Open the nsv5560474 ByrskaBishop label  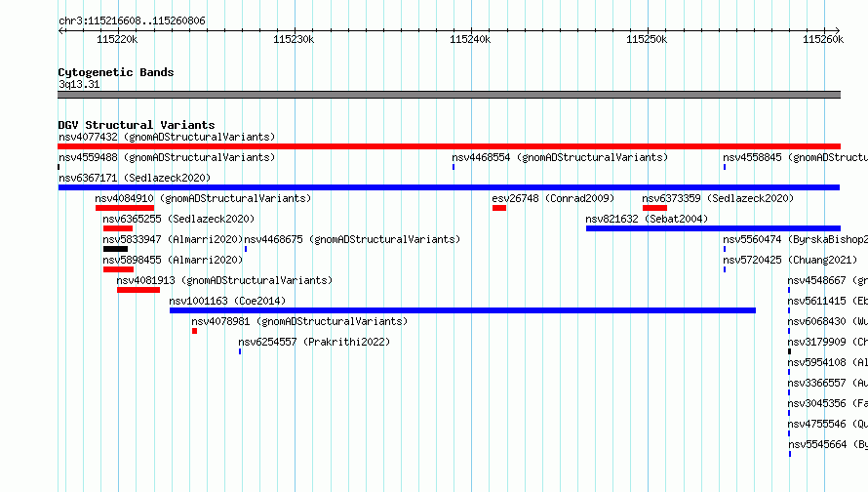[795, 239]
